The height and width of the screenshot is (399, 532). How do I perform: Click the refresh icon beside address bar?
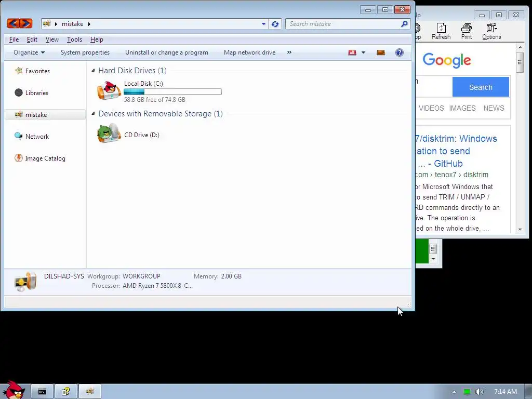275,24
